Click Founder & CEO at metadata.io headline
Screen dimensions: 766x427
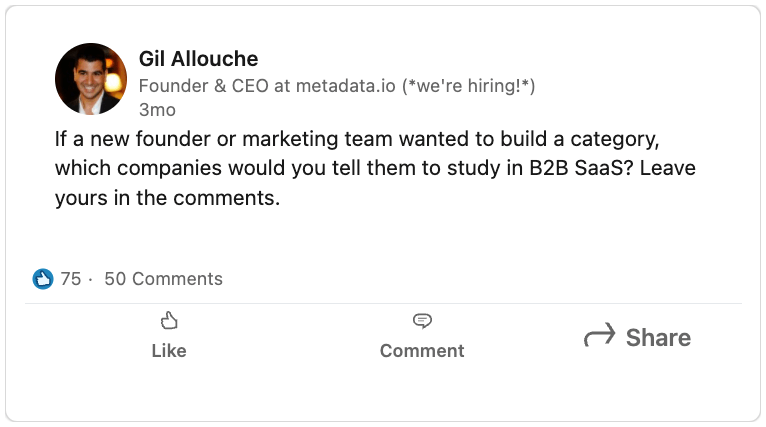[x=267, y=86]
